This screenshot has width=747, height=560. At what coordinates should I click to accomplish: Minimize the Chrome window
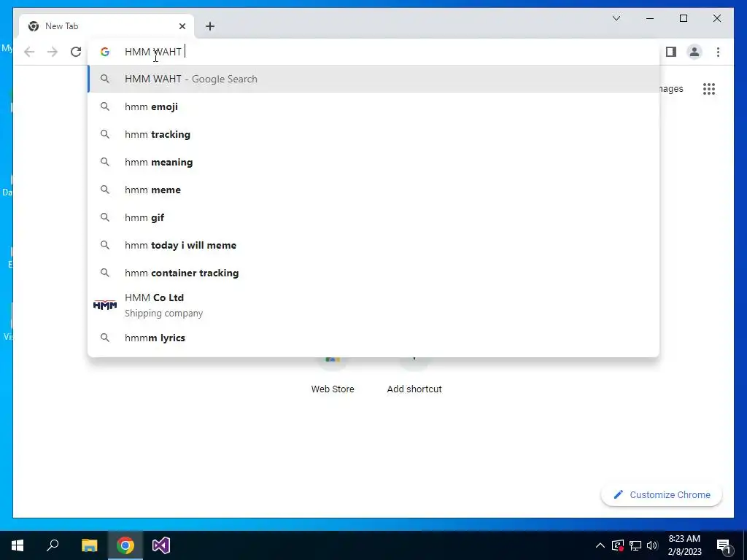(x=650, y=18)
